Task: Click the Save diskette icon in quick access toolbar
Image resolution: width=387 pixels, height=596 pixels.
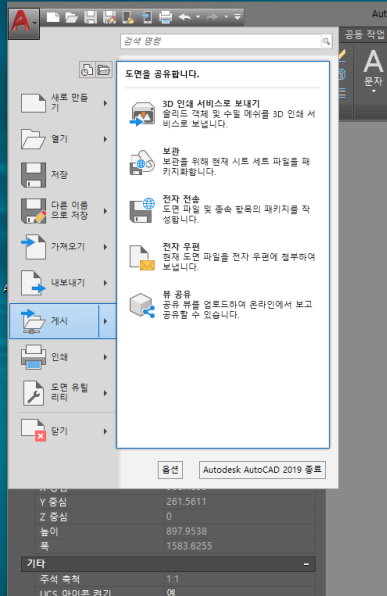Action: [90, 17]
